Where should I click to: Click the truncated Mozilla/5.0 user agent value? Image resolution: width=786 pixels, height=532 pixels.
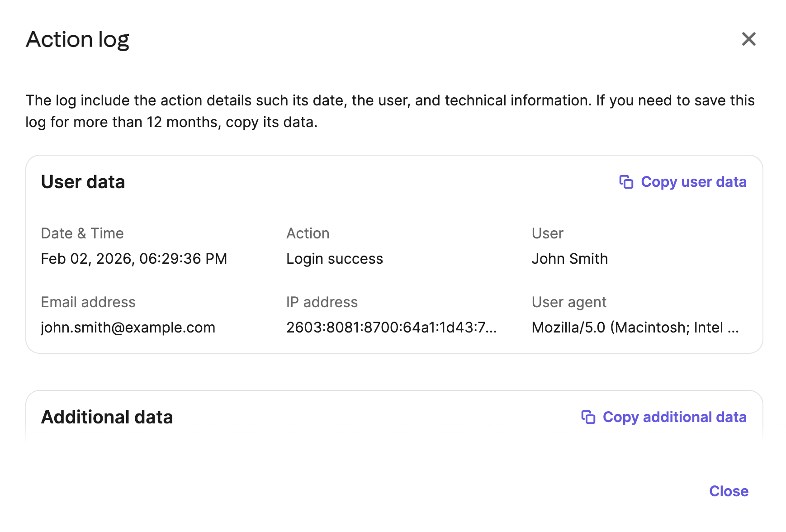click(635, 328)
